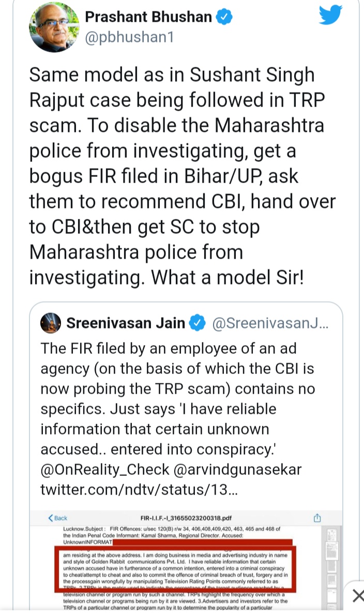Open Sreenivasan Jain's profile name

[x=126, y=324]
